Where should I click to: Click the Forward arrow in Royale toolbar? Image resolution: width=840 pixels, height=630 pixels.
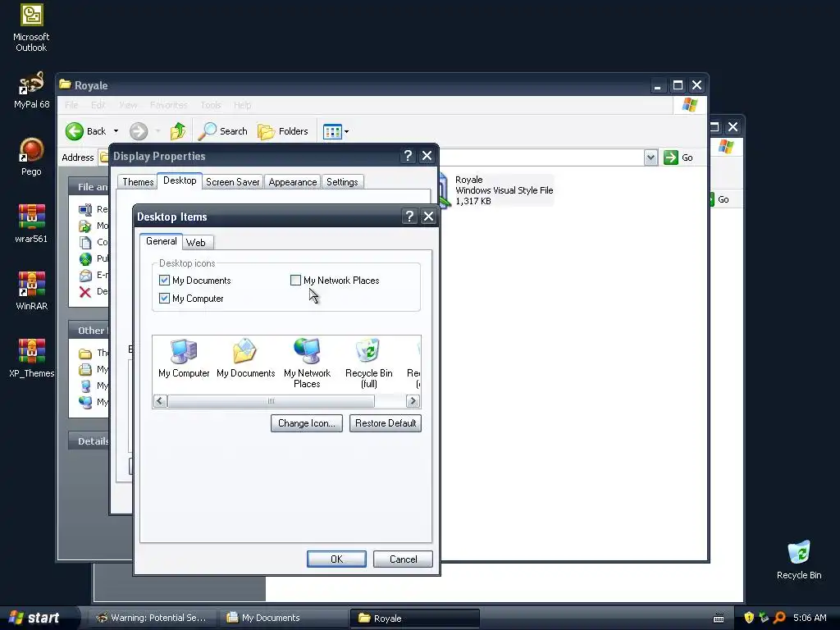(x=139, y=131)
